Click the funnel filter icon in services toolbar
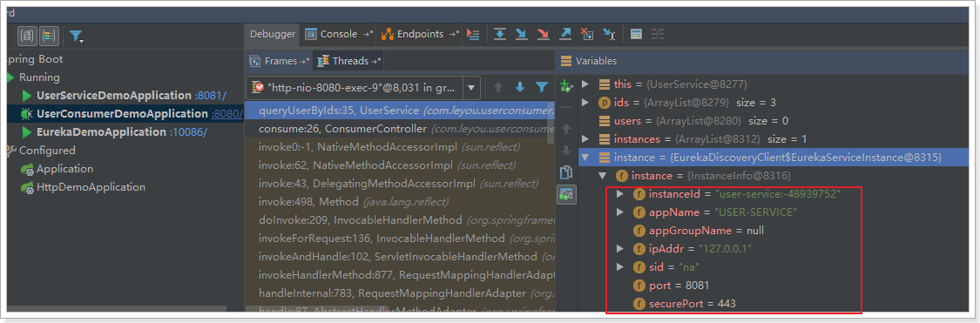 click(x=77, y=37)
